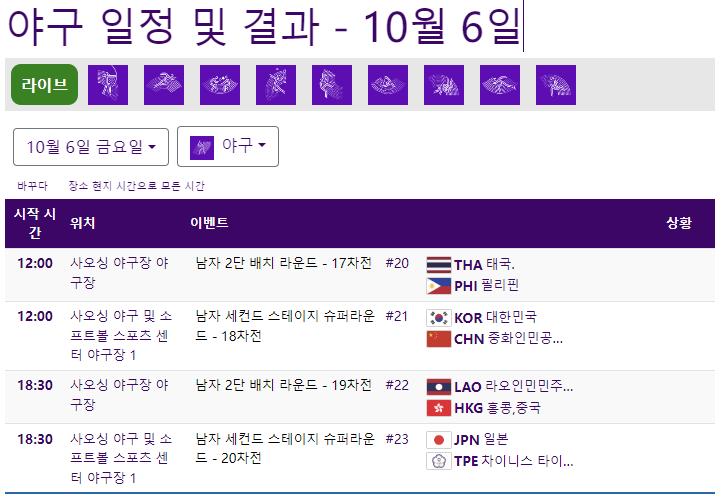Screen dimensions: 721x503
Task: Open the 야구 sport dropdown
Action: click(228, 147)
